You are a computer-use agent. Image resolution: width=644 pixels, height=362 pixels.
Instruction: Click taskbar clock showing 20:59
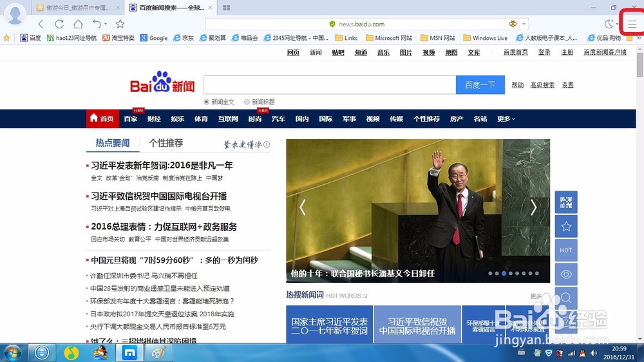tap(619, 353)
